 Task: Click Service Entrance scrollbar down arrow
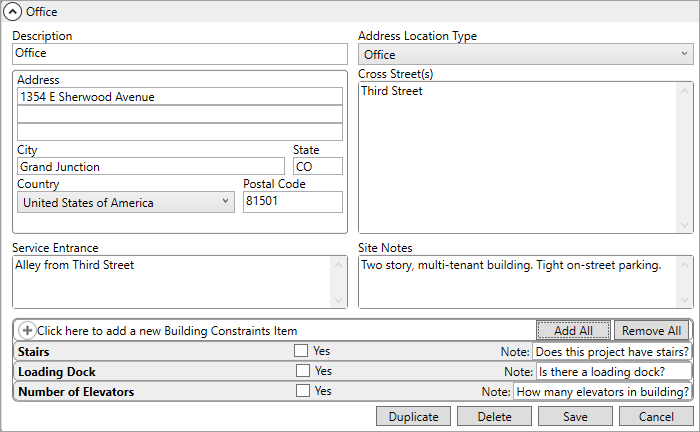(x=338, y=300)
